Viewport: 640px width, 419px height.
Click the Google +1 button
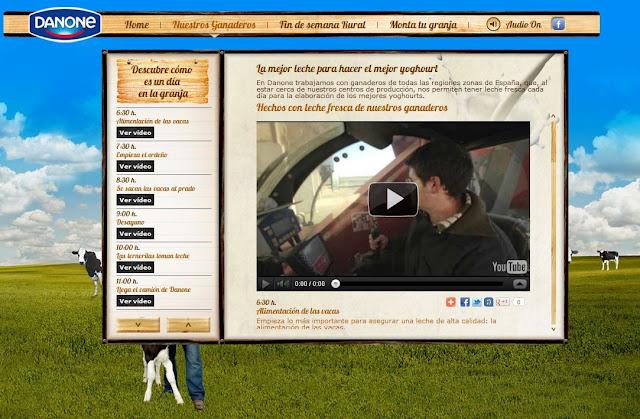[x=502, y=302]
